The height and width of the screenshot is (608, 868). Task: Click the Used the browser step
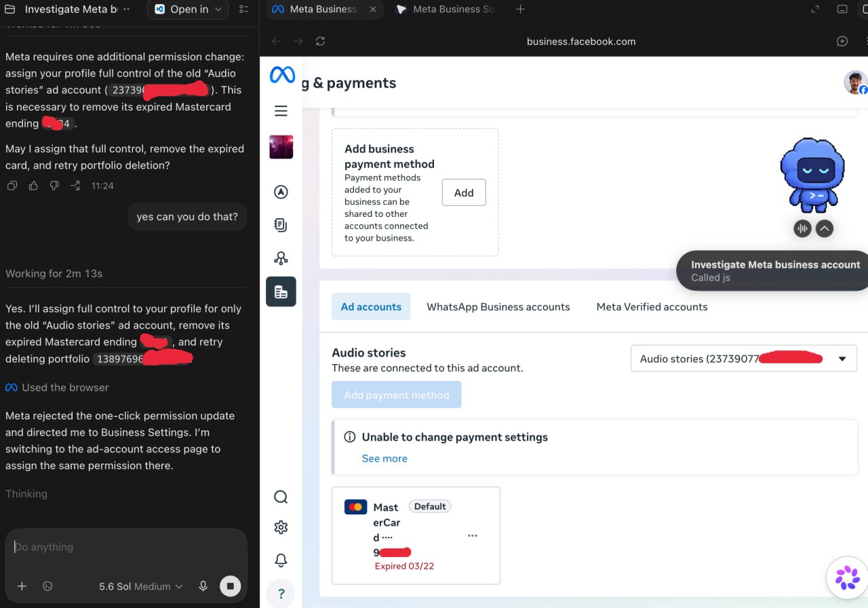(58, 388)
